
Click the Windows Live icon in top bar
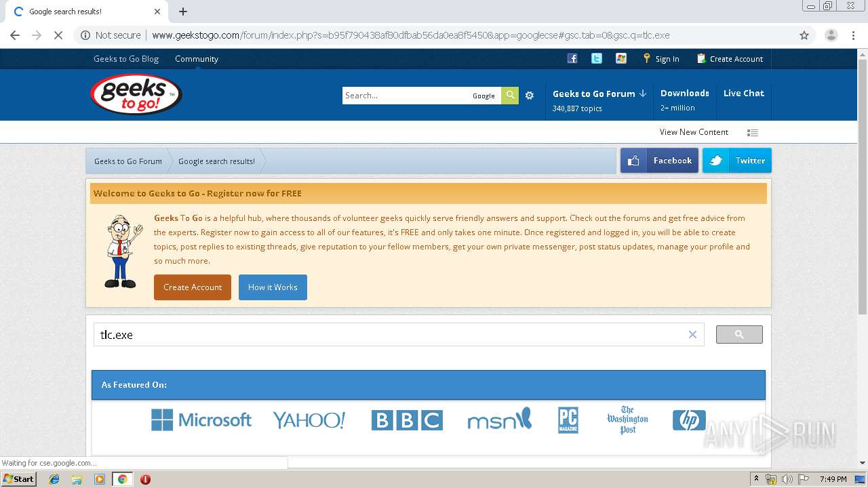[621, 58]
